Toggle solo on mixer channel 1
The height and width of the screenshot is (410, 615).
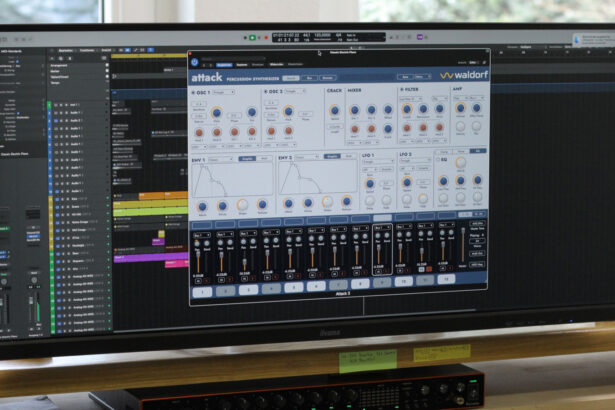(x=206, y=281)
